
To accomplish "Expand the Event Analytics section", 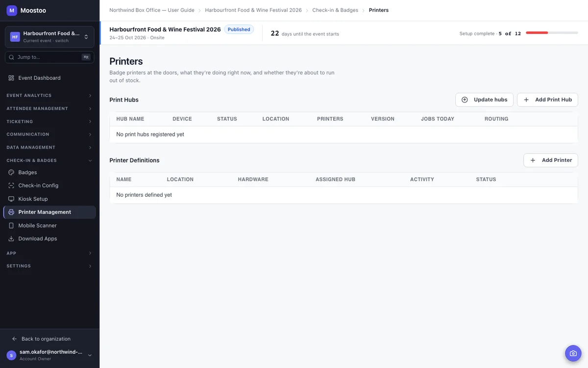I will tap(49, 96).
